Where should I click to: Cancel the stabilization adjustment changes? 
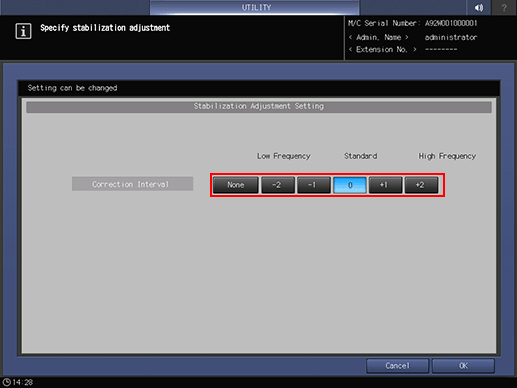397,366
